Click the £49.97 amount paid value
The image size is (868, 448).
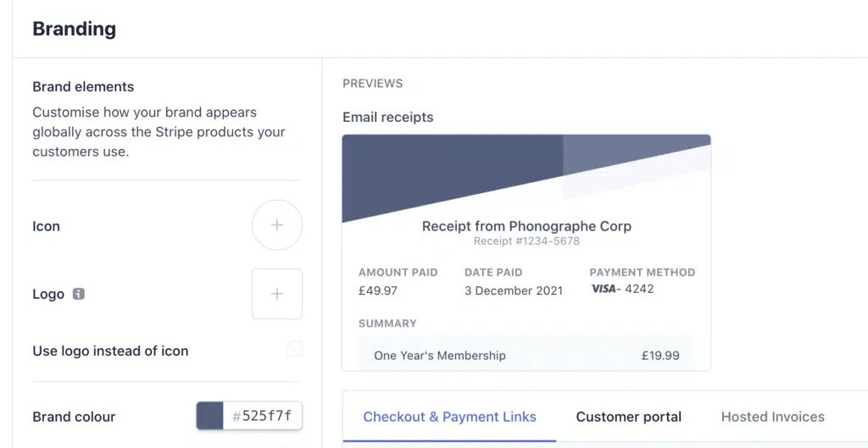tap(378, 290)
